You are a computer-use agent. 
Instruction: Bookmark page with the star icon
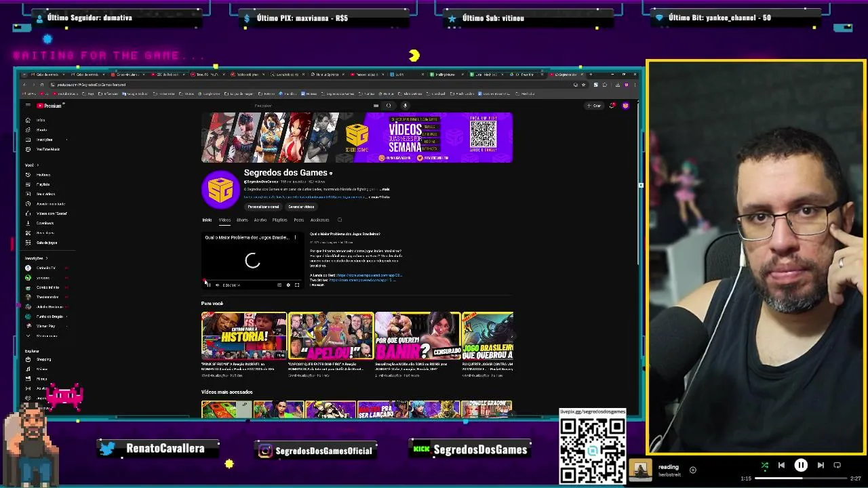pos(583,85)
